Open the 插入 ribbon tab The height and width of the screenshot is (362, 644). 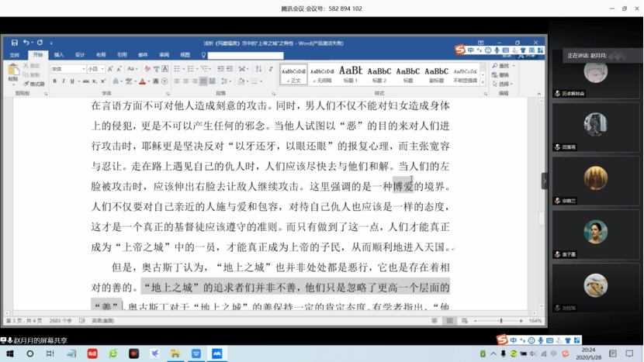[x=59, y=55]
